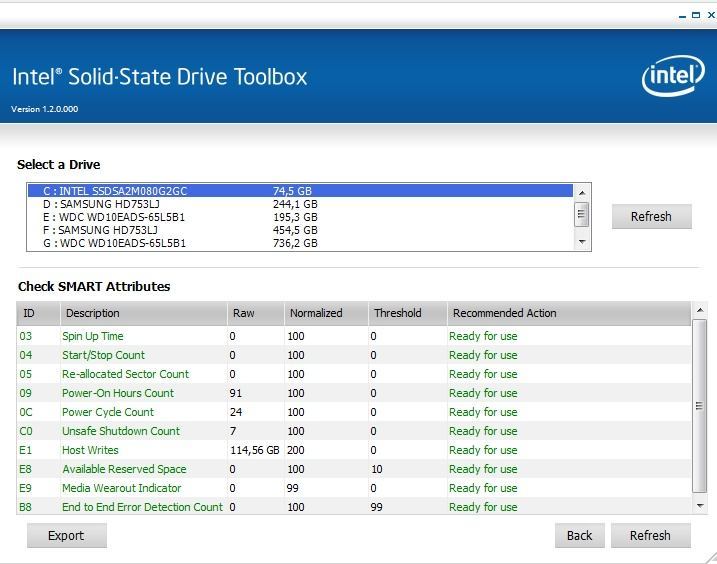
Task: Click drive list scrollbar thumb
Action: 581,214
